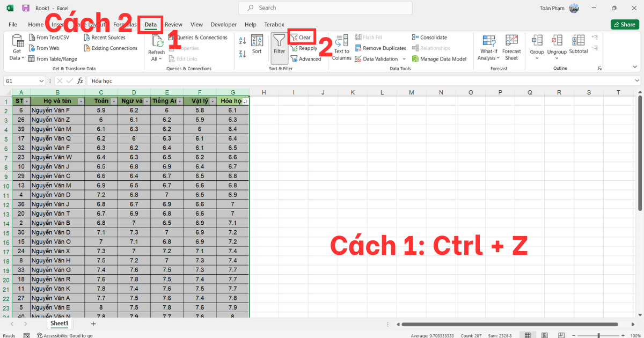Expand the formula bar chevron

636,81
